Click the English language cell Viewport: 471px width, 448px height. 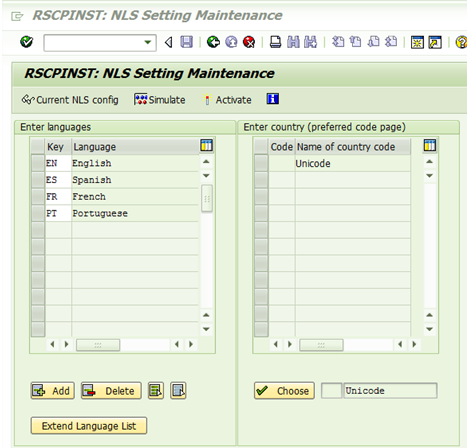[135, 163]
